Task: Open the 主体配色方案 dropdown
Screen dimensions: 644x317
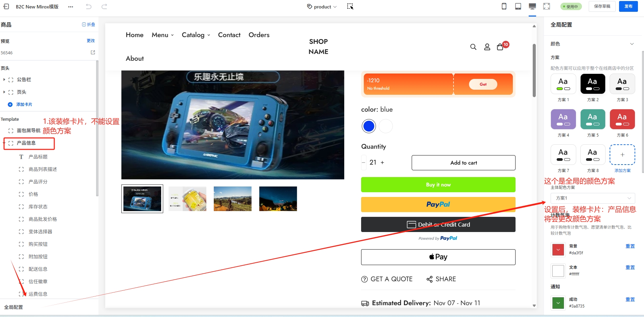Action: tap(593, 198)
